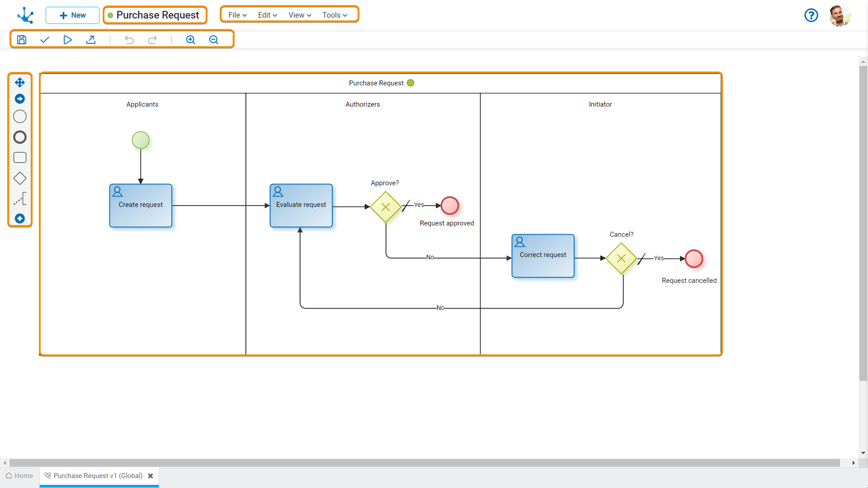Select the undo action icon
The image size is (868, 488).
[x=129, y=39]
